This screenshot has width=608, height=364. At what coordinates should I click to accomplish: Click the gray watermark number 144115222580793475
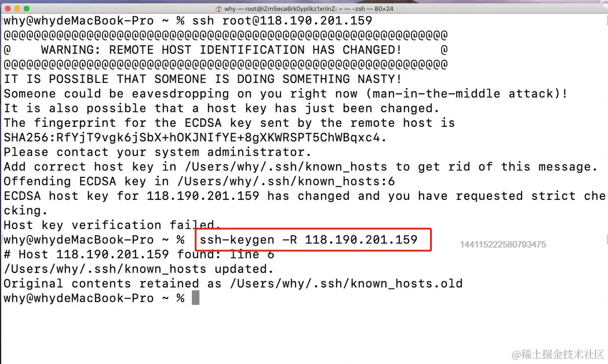click(503, 245)
